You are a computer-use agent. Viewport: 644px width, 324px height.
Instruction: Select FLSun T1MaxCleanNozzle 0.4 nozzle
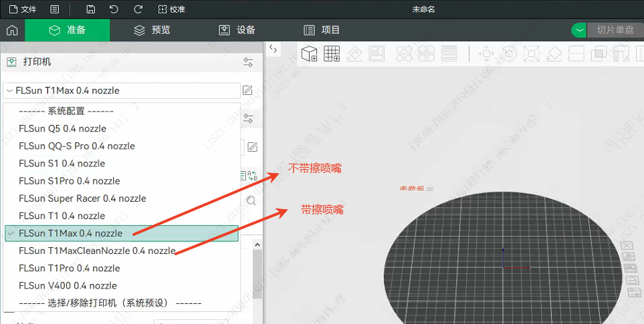point(97,251)
